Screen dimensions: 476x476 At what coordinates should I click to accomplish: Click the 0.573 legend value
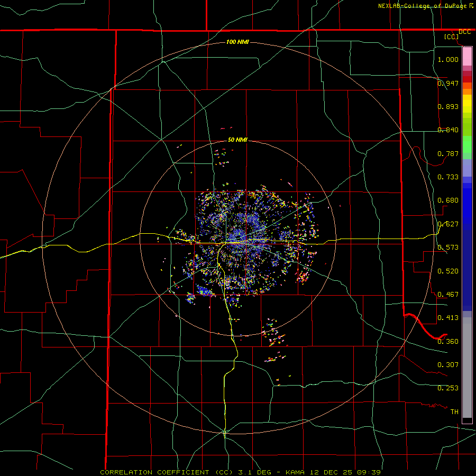pyautogui.click(x=448, y=248)
